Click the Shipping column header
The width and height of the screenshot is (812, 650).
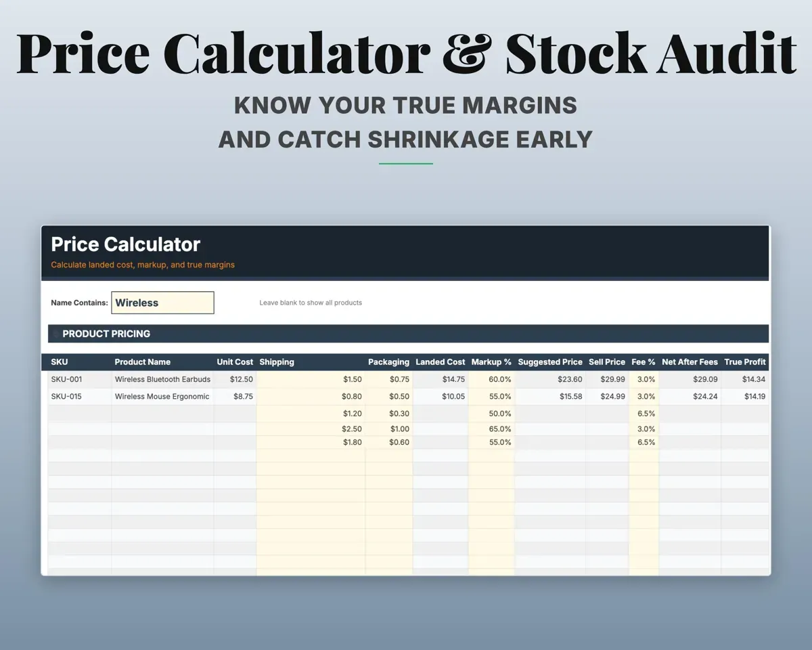277,362
